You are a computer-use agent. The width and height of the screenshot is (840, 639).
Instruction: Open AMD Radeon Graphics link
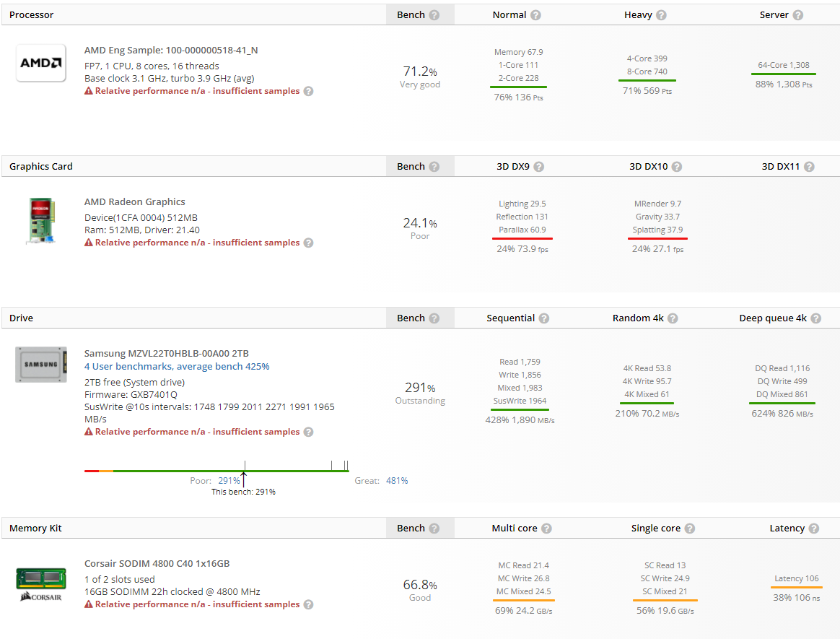[135, 202]
